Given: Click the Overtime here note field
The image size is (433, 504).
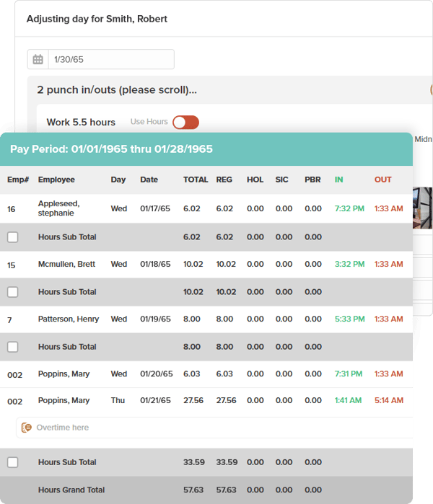Looking at the screenshot, I should [x=214, y=428].
